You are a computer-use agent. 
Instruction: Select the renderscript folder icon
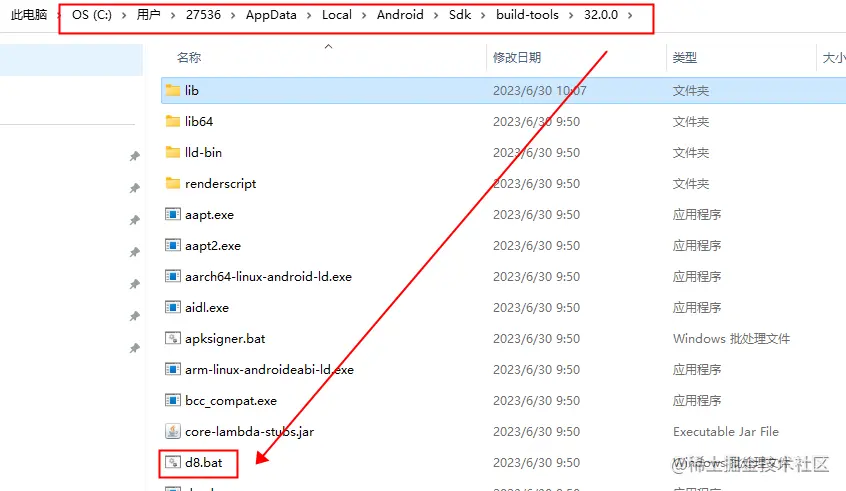click(x=173, y=183)
